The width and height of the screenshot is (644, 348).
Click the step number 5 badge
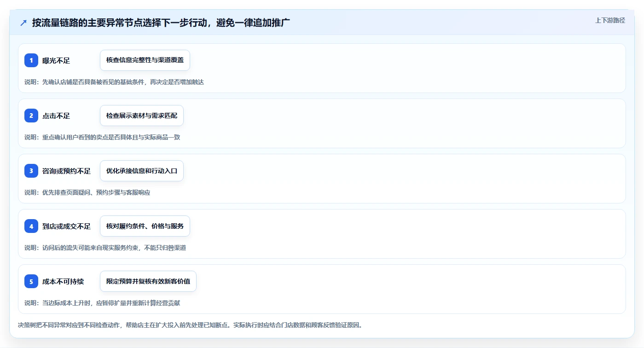(31, 281)
